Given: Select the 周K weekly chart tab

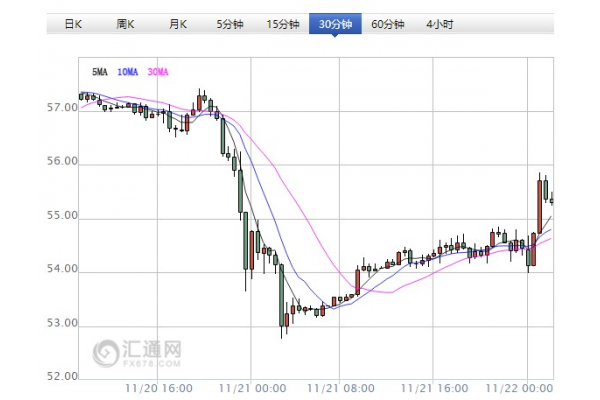Looking at the screenshot, I should (x=125, y=24).
